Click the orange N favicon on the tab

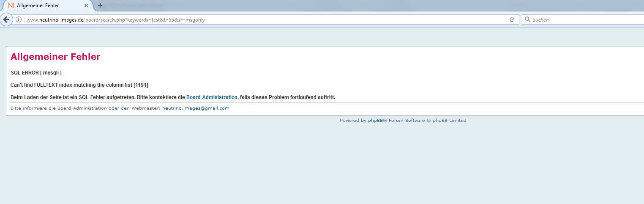point(11,6)
